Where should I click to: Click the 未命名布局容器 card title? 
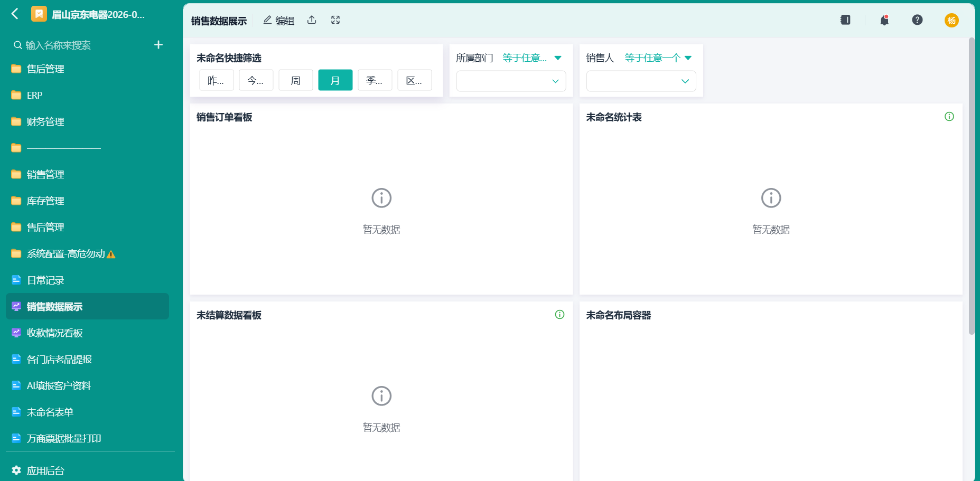[618, 315]
